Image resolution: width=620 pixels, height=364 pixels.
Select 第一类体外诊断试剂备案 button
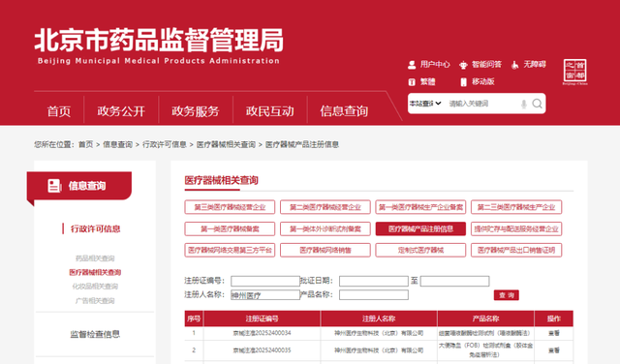point(325,228)
